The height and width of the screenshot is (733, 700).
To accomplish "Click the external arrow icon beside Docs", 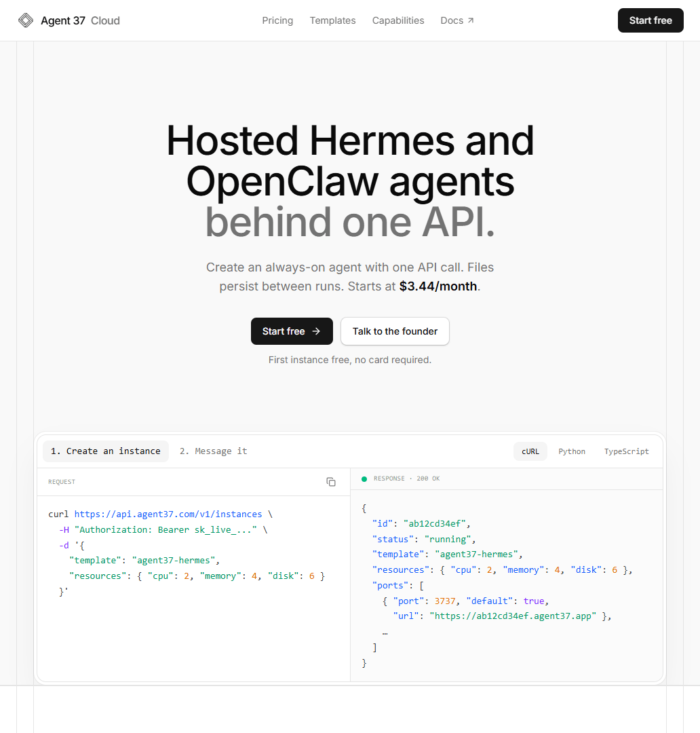I will tap(471, 20).
